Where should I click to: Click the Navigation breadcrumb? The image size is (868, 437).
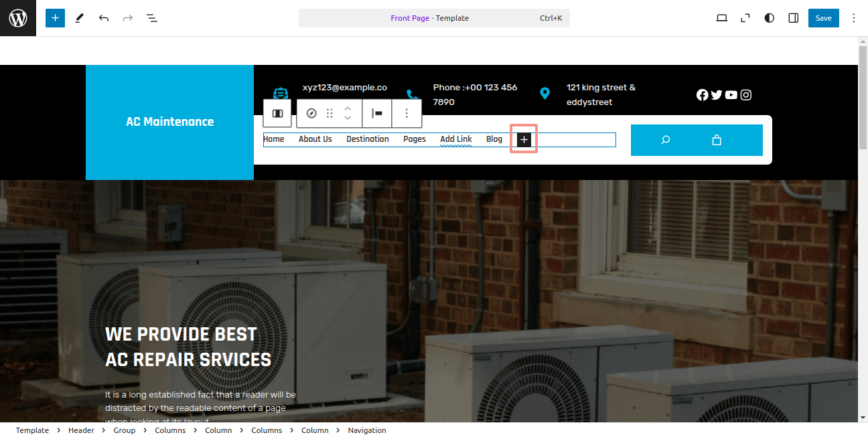tap(367, 430)
